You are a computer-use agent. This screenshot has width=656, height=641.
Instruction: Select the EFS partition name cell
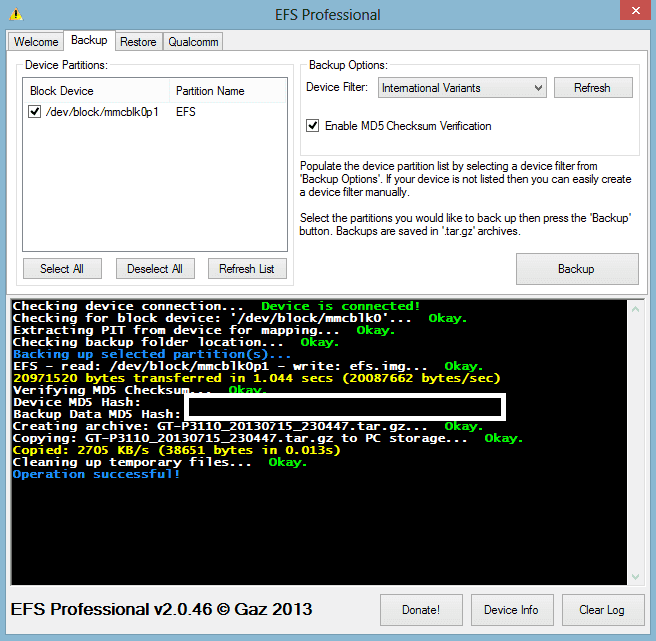tap(186, 112)
